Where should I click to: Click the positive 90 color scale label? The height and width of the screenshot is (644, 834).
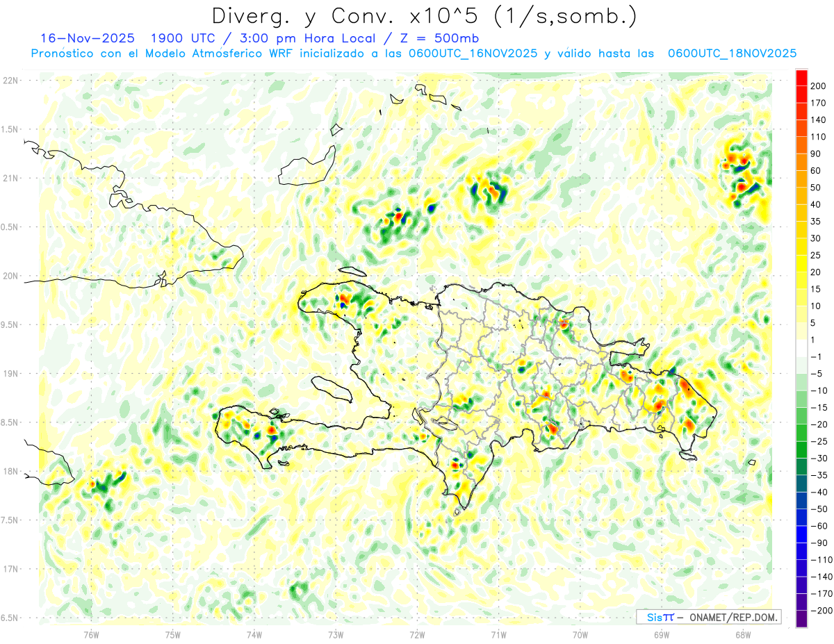point(816,154)
